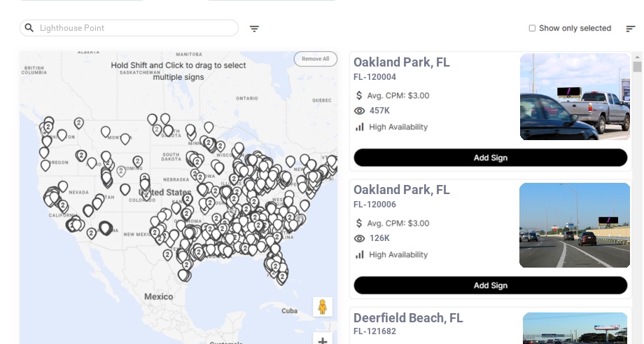Click the eye impressions icon for FL-120004
The width and height of the screenshot is (644, 344).
[360, 111]
